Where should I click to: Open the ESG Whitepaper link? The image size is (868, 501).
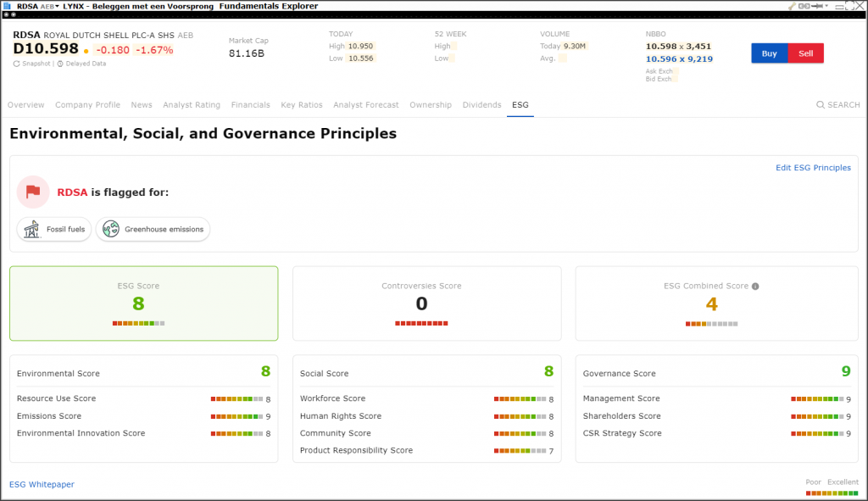pyautogui.click(x=42, y=484)
